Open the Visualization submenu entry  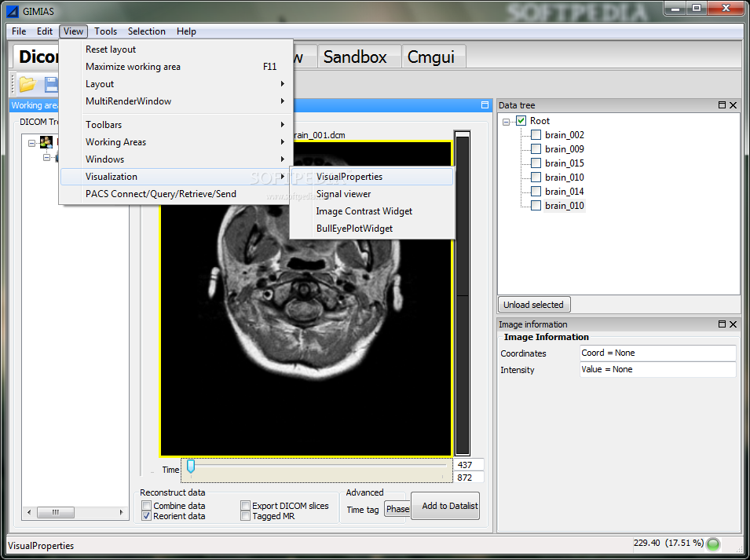176,177
